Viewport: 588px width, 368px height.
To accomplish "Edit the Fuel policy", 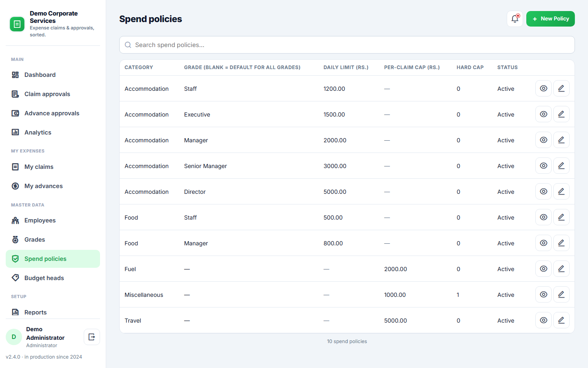I will 561,269.
